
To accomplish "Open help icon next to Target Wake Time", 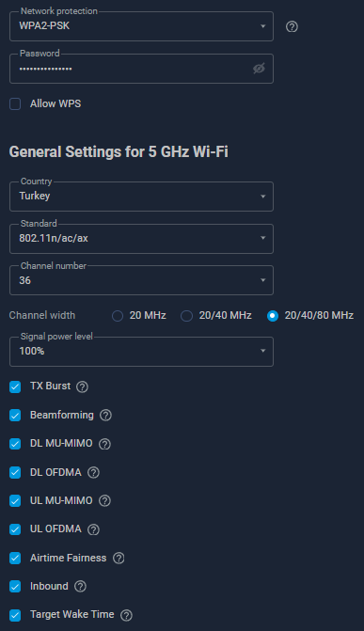I will coord(126,615).
